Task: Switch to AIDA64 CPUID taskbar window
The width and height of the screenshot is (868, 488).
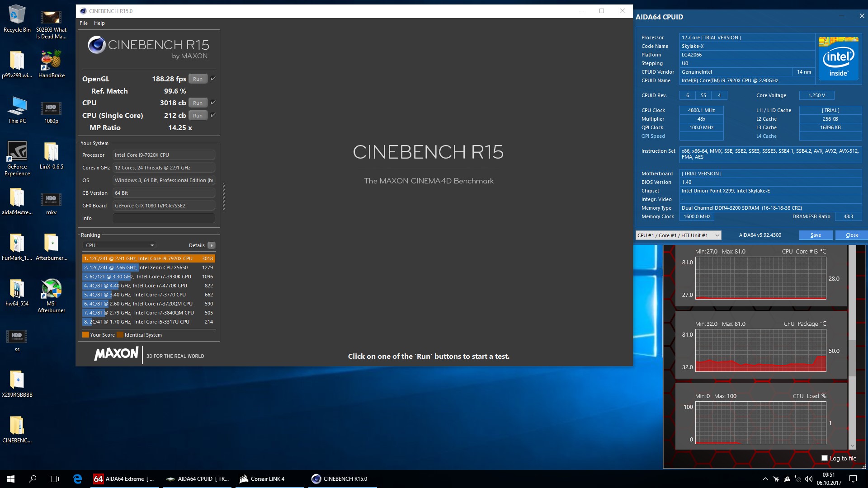Action: 197,479
